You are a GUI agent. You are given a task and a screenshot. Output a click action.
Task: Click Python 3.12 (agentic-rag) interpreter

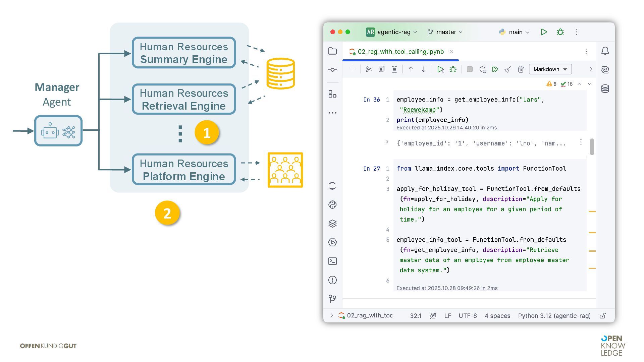(x=554, y=316)
